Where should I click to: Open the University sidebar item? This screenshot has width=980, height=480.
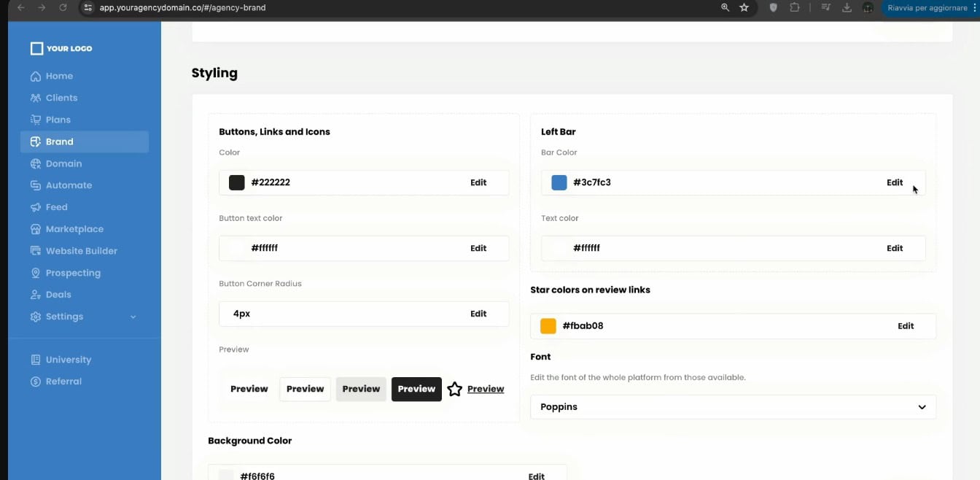69,360
